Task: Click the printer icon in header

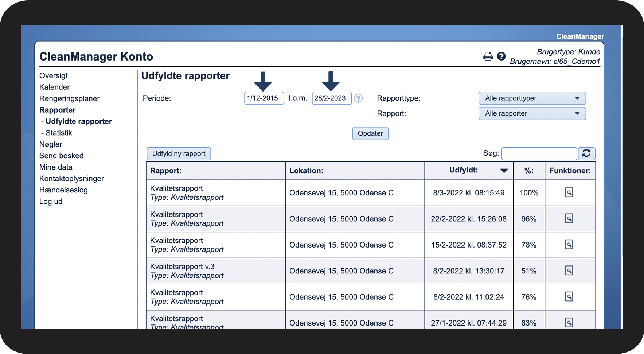Action: pyautogui.click(x=488, y=56)
